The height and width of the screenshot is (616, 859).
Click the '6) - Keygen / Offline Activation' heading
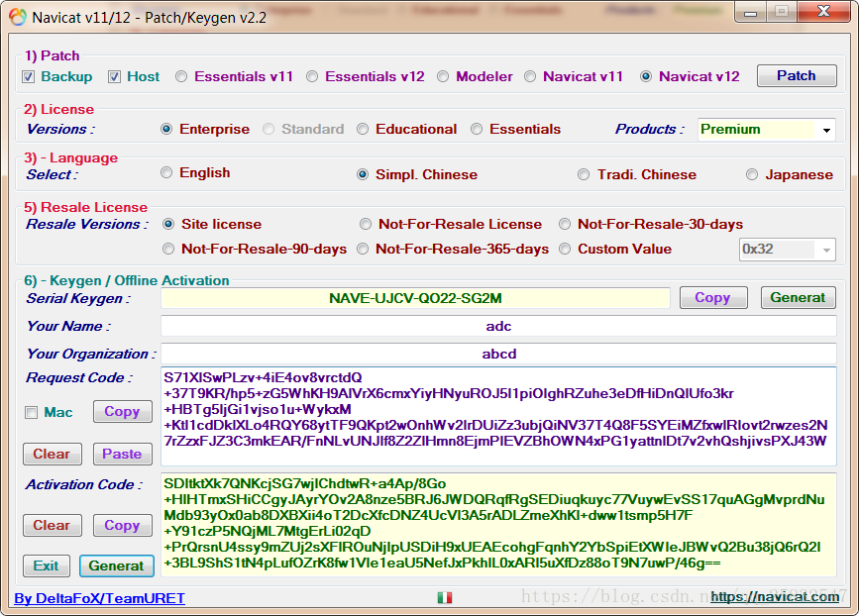(x=127, y=280)
